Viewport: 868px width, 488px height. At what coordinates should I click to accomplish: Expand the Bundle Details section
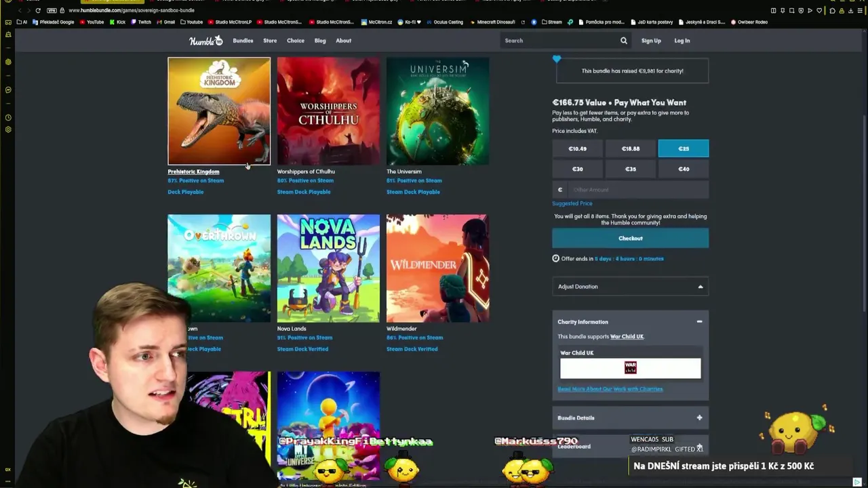(631, 418)
